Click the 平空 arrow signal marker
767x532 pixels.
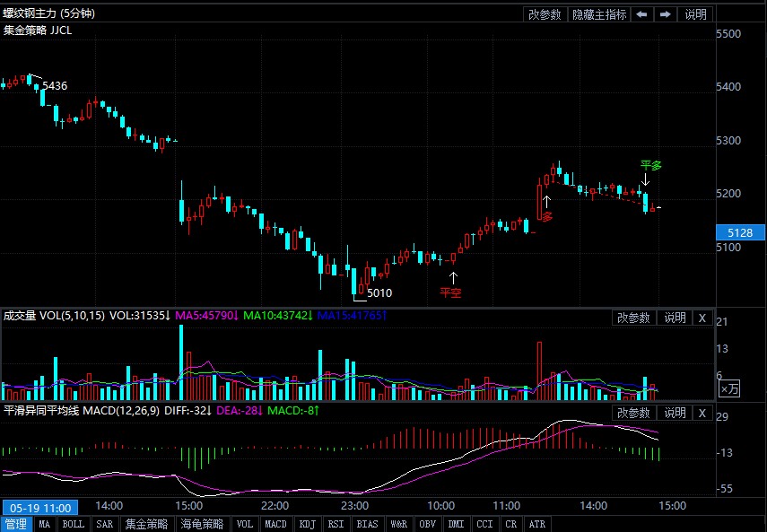coord(453,278)
